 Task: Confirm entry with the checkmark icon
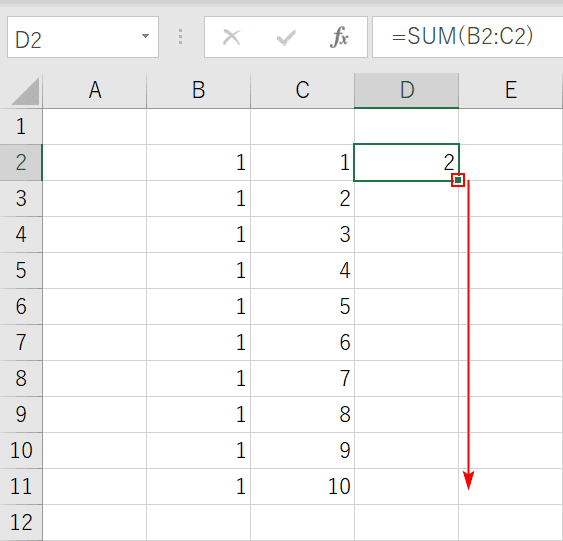coord(286,37)
